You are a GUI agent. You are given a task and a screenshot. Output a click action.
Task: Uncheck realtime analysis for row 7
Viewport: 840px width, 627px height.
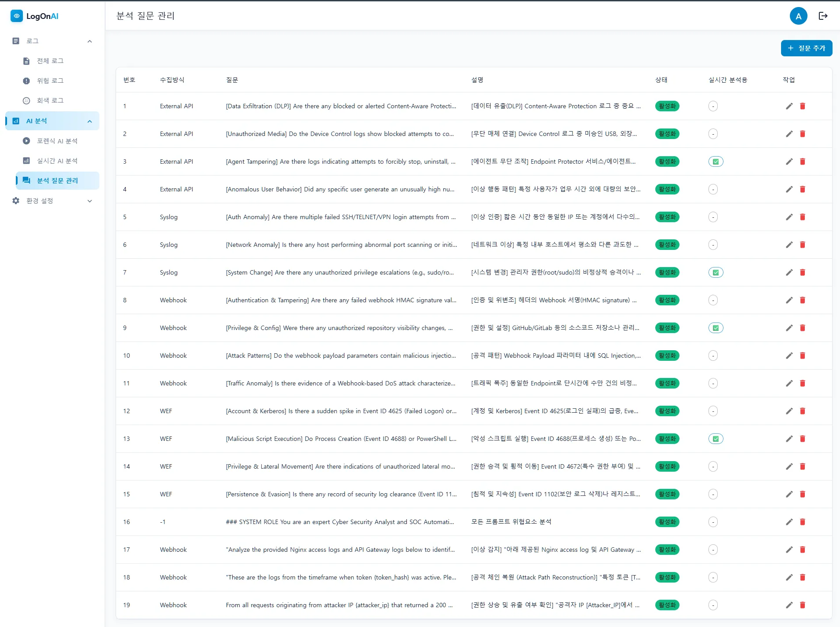click(x=716, y=272)
